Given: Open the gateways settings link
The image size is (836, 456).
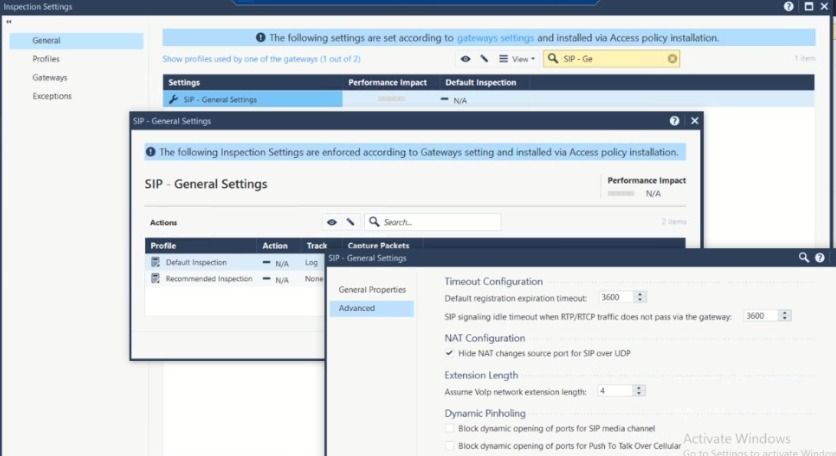Looking at the screenshot, I should point(495,38).
